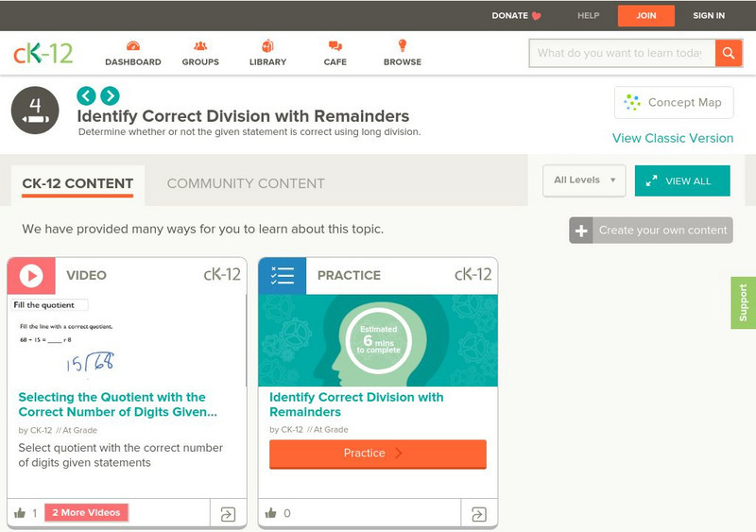The image size is (756, 532).
Task: Click the Concept Map dots icon
Action: pos(631,102)
